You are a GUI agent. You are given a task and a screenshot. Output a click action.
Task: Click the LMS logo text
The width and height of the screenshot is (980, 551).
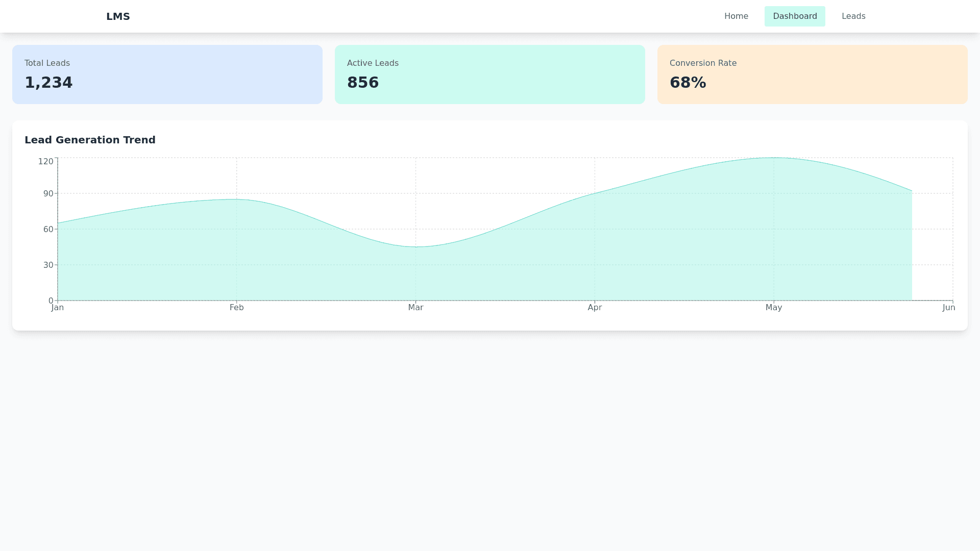[118, 16]
